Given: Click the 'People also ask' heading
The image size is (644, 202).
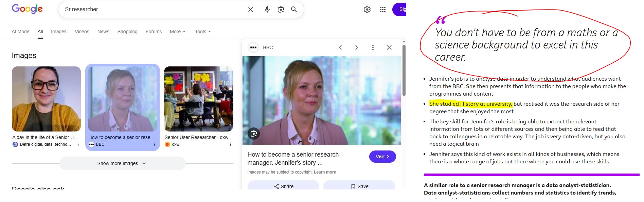Looking at the screenshot, I should coord(38,187).
